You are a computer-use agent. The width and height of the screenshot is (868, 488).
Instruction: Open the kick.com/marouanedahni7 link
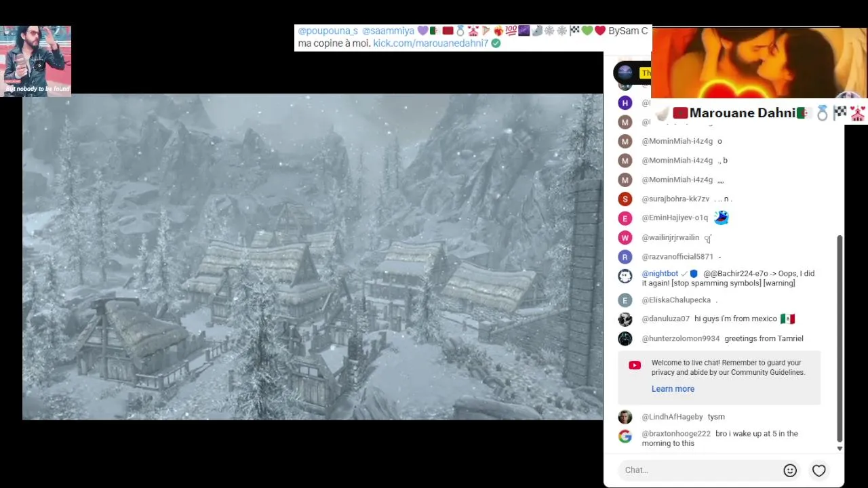click(x=431, y=43)
